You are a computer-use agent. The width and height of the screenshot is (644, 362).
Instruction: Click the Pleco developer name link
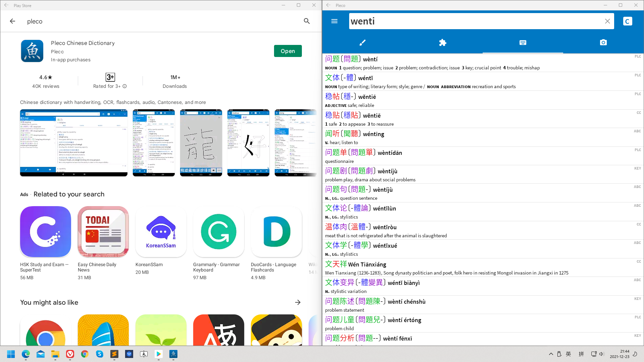pos(57,52)
